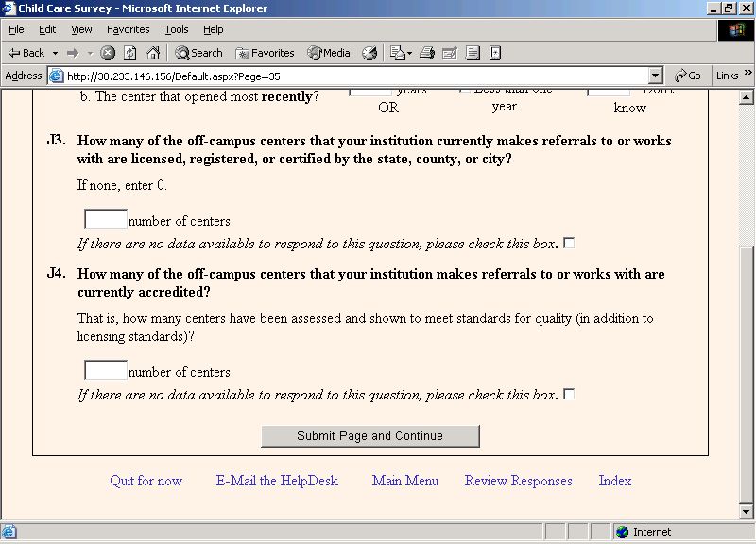
Task: Click E-Mail the HelpDesk link
Action: (x=277, y=481)
